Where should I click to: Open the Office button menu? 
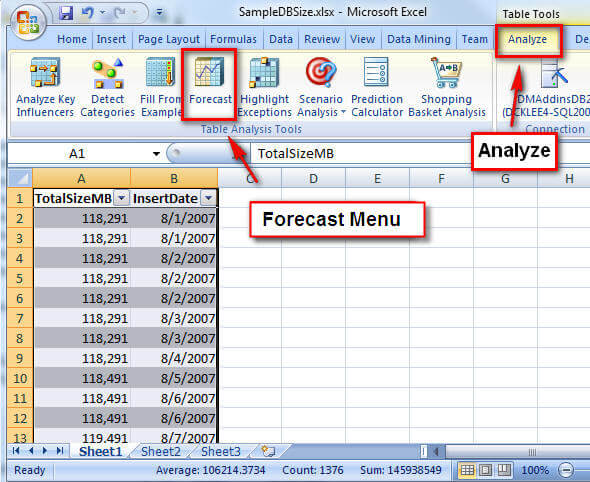pos(28,23)
